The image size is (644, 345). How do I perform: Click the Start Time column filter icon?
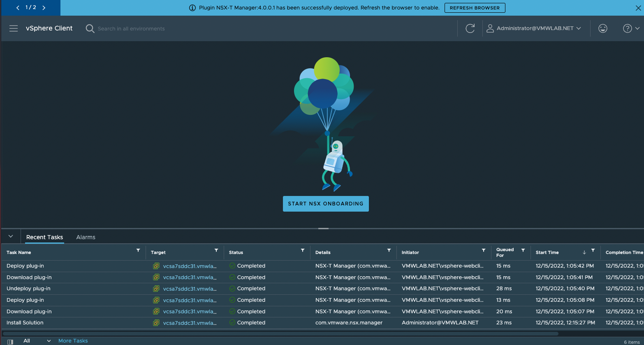pyautogui.click(x=593, y=250)
